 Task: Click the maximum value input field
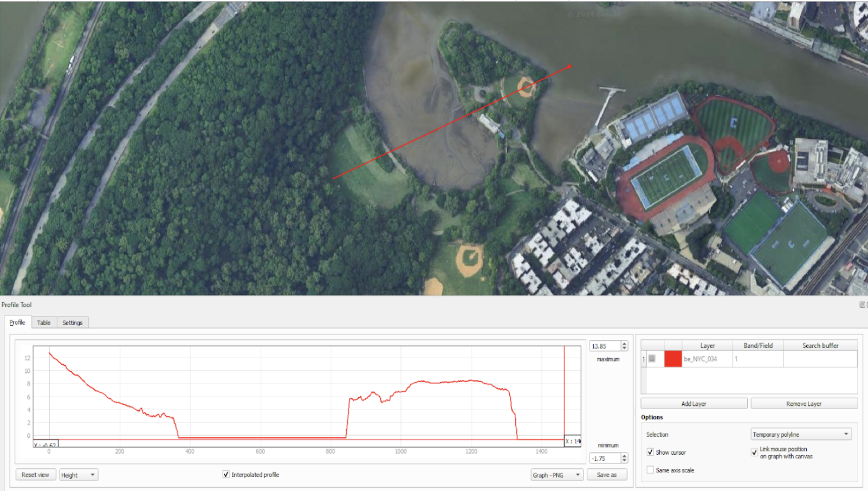tap(605, 346)
